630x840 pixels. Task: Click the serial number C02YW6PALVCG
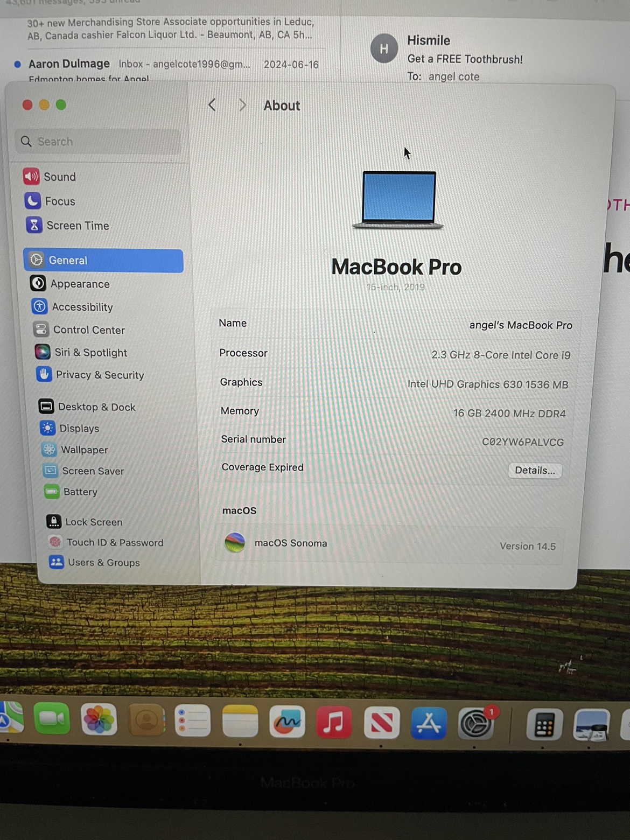click(x=523, y=442)
